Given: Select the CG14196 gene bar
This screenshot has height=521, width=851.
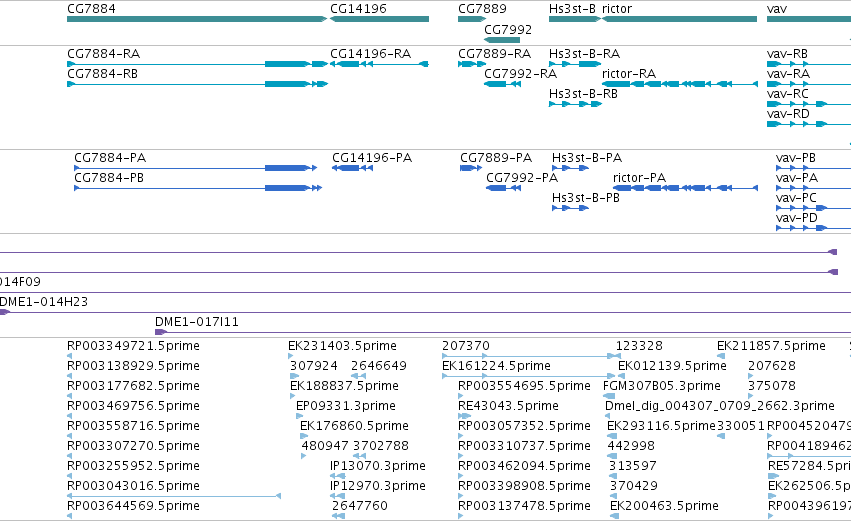Looking at the screenshot, I should 379,19.
